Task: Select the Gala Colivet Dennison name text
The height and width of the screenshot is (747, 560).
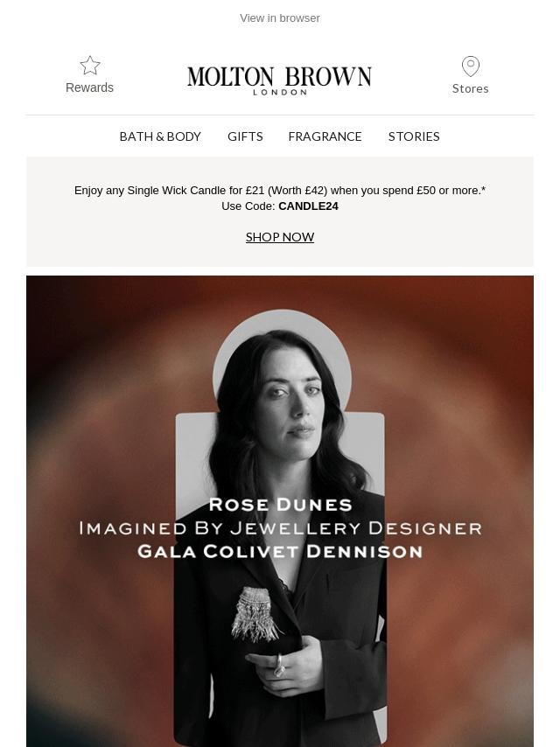Action: pos(280,552)
